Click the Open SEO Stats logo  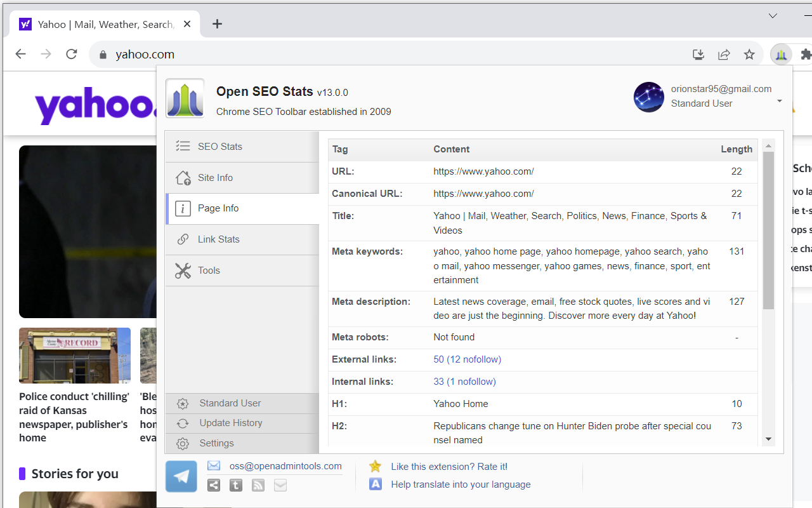click(x=185, y=98)
